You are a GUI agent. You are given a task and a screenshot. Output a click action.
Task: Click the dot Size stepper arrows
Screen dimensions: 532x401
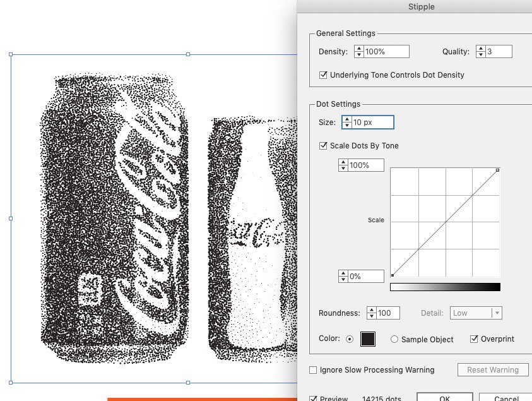click(346, 123)
